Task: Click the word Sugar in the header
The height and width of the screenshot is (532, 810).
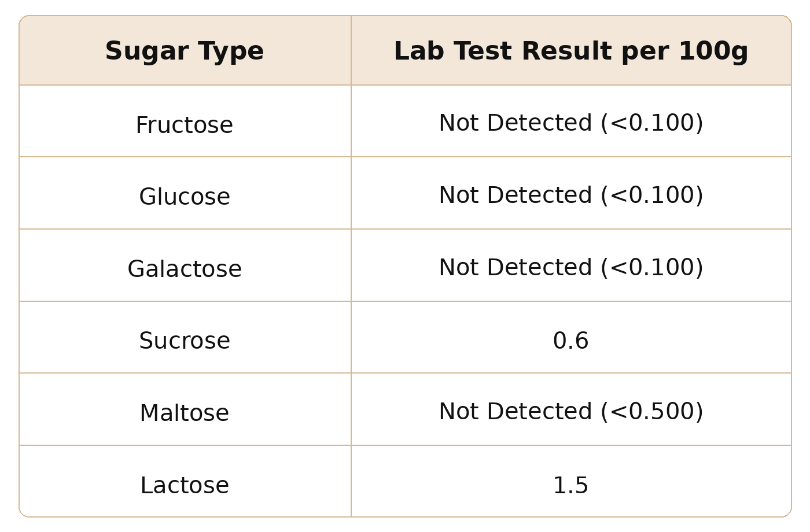Action: point(148,52)
